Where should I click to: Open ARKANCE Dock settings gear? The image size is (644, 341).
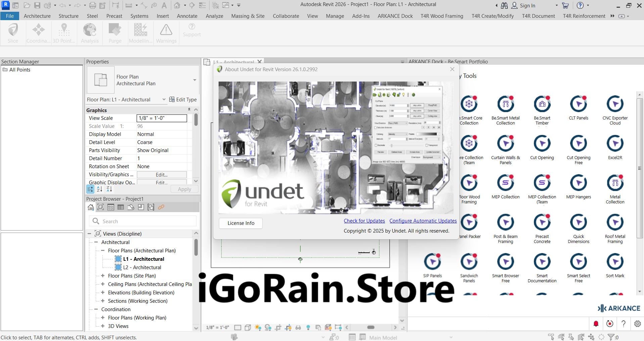coord(637,324)
